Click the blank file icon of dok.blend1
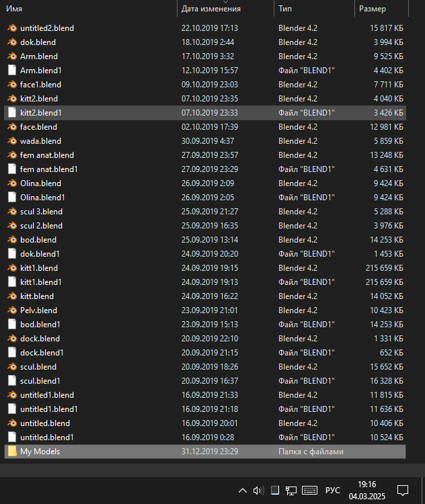 coord(12,254)
